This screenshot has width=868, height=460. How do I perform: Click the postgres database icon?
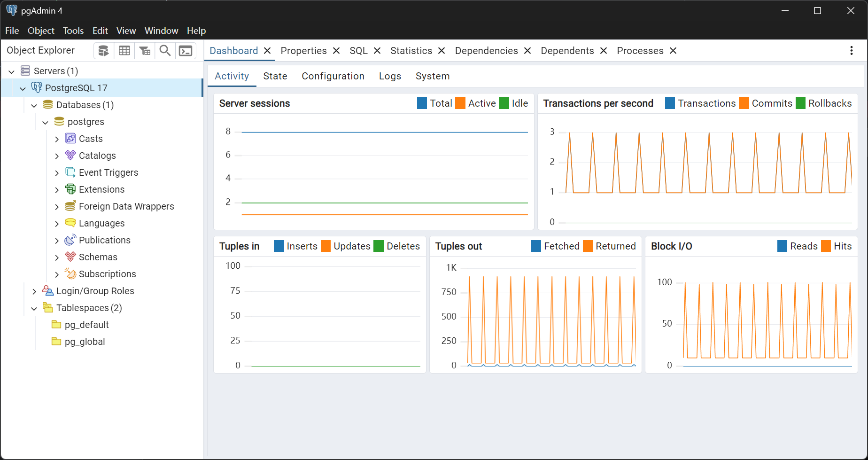(x=59, y=122)
